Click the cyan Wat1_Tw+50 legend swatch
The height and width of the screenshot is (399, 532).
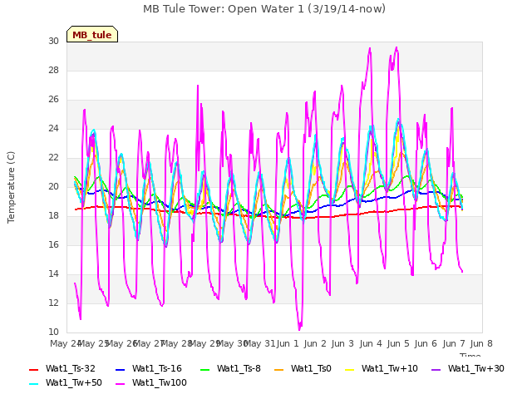(x=33, y=384)
